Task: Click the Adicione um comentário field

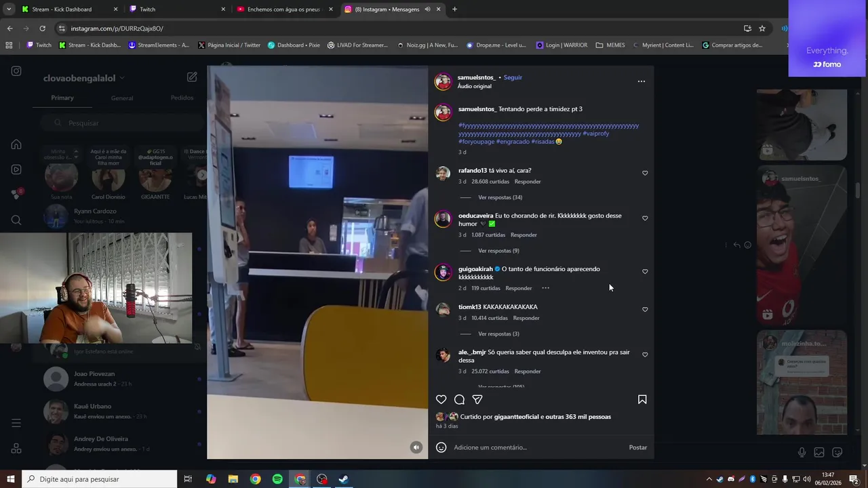Action: [536, 447]
